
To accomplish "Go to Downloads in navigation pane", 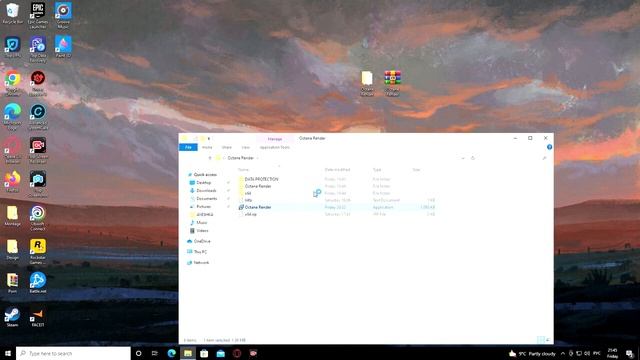I will tap(206, 191).
